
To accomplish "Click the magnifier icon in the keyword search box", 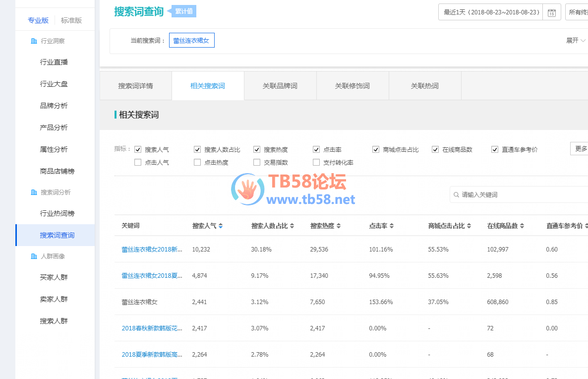I will 457,195.
